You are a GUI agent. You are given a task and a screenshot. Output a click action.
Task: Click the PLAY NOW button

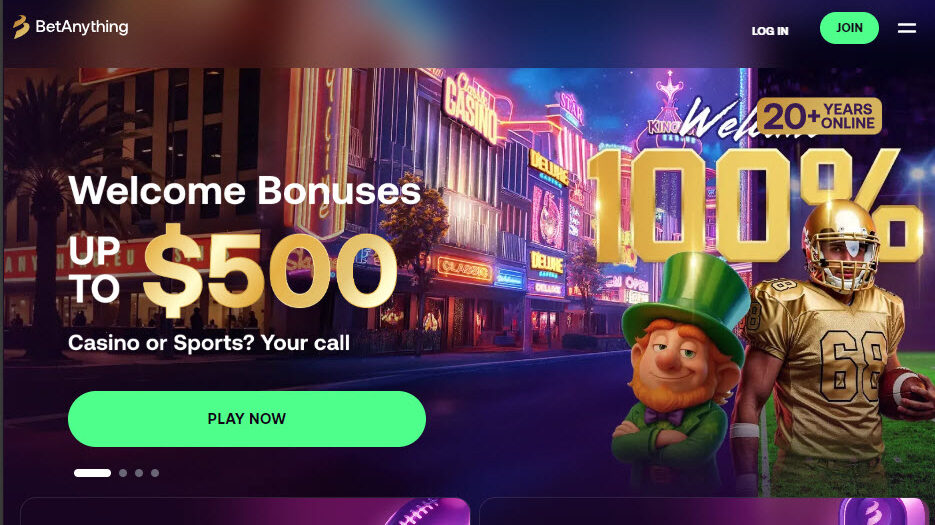pos(247,419)
